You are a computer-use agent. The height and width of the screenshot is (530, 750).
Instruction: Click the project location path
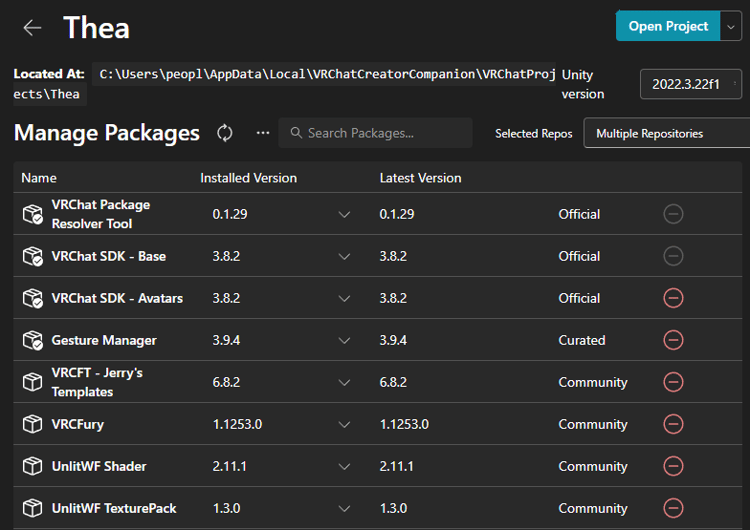[325, 74]
